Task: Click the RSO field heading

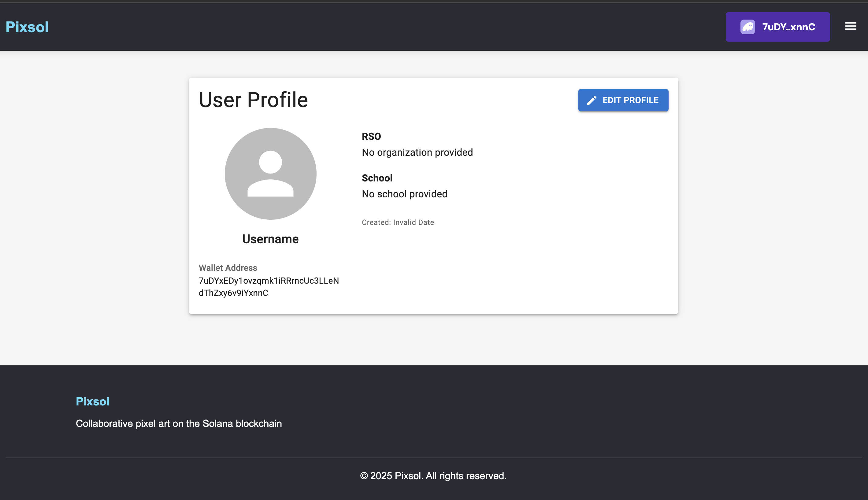Action: click(x=371, y=136)
